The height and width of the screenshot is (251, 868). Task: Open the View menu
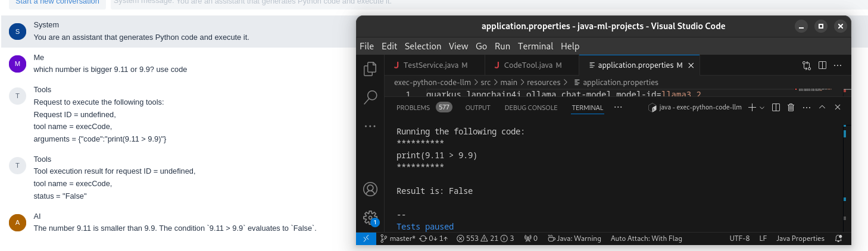pos(458,46)
